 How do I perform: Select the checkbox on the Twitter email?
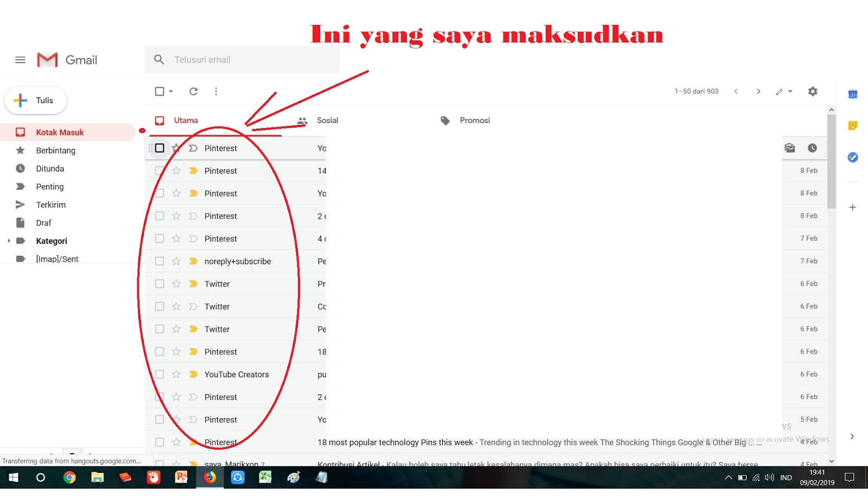tap(159, 283)
